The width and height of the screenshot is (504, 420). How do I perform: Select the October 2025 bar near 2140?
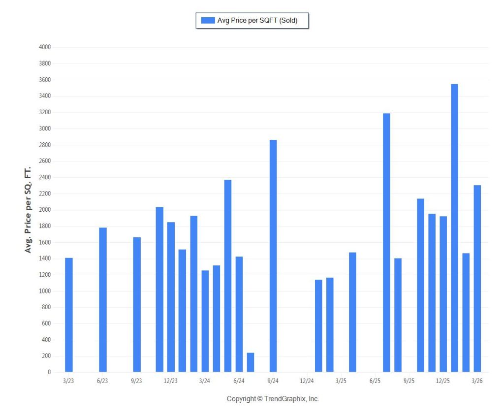click(x=421, y=285)
